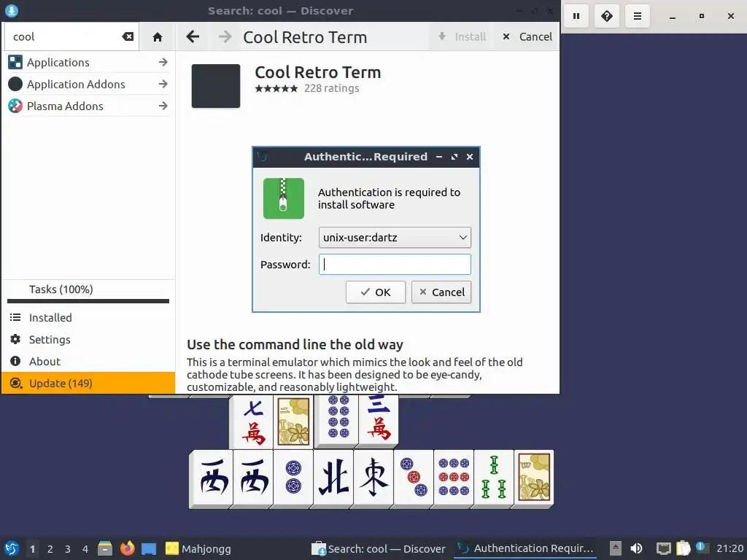Open the 228 ratings link
The width and height of the screenshot is (747, 560).
pyautogui.click(x=332, y=88)
